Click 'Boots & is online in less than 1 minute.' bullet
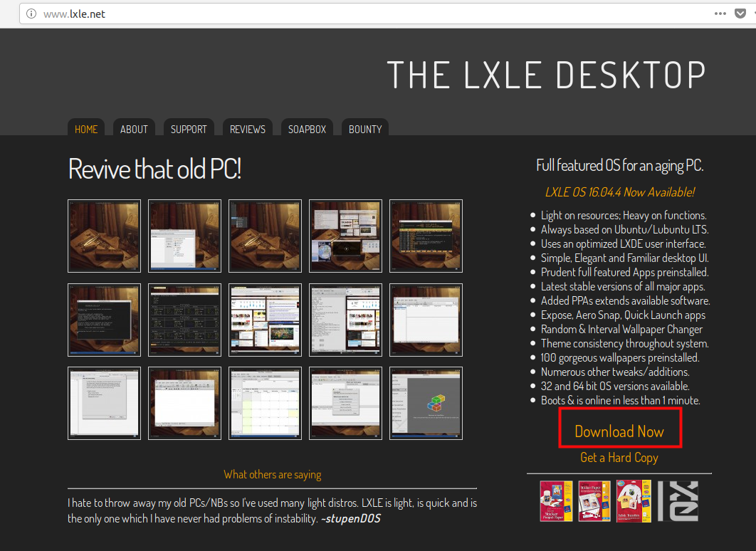The width and height of the screenshot is (756, 551). 621,400
